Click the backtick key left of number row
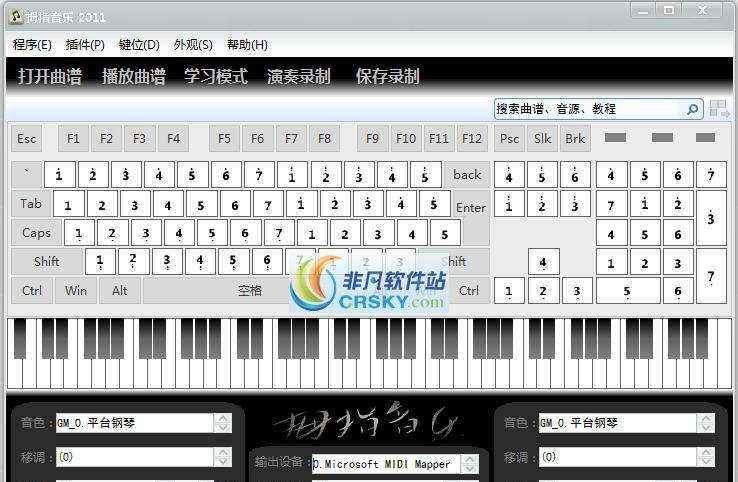 tap(26, 175)
